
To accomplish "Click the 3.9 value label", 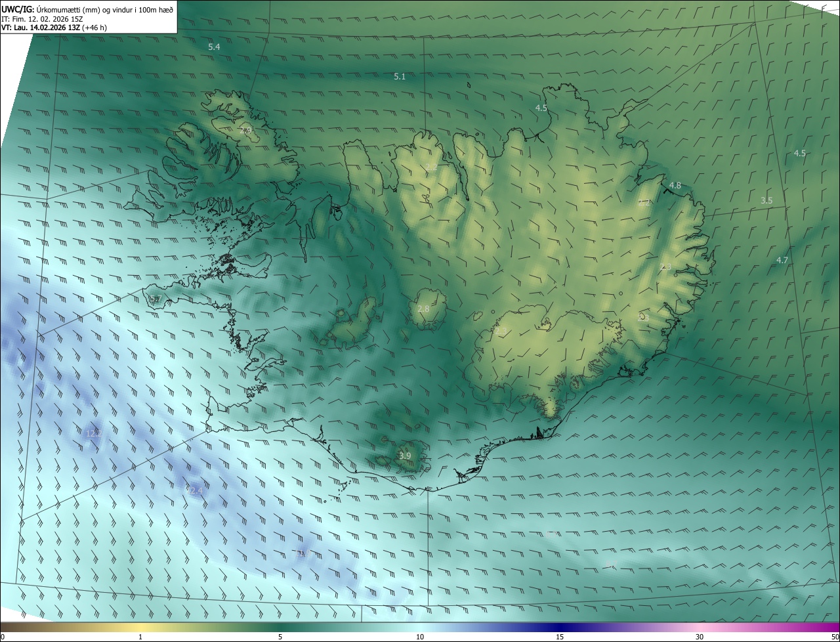I will (405, 456).
